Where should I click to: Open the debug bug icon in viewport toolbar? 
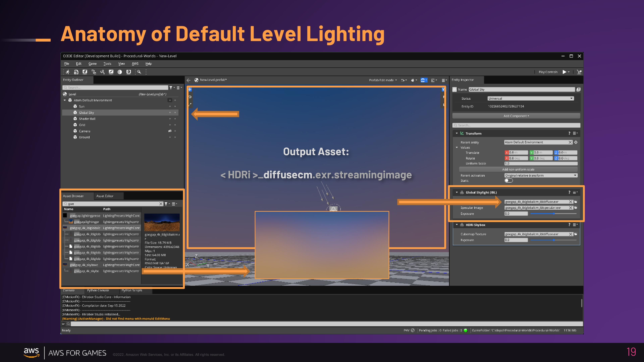(x=413, y=80)
